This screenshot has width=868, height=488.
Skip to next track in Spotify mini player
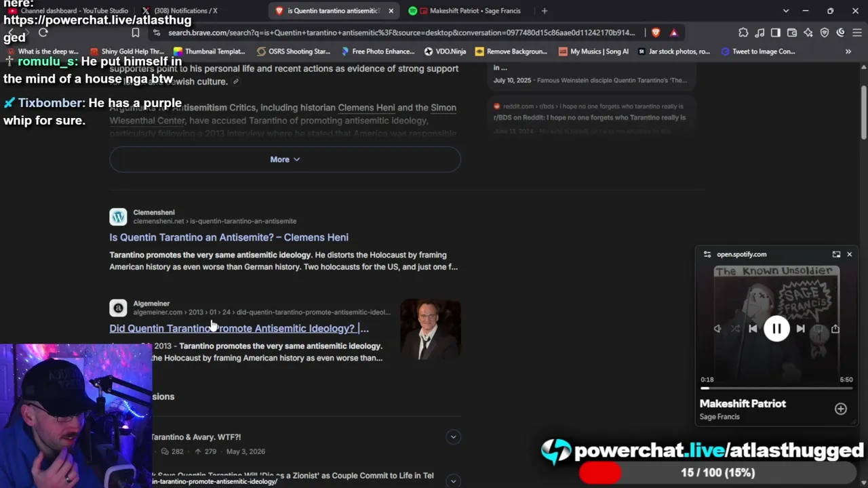click(801, 329)
